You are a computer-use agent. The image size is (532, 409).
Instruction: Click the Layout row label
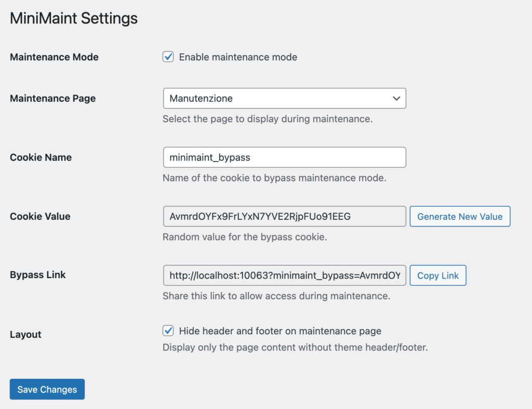pyautogui.click(x=25, y=335)
